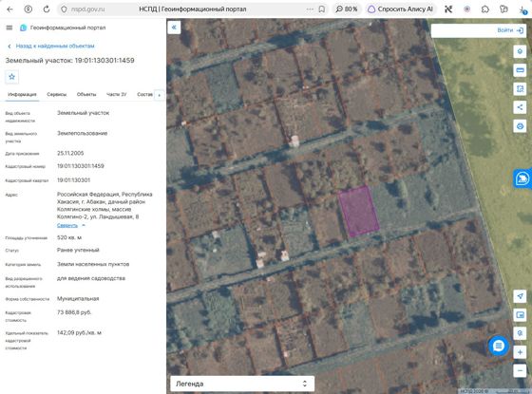This screenshot has height=394, width=532.
Task: Locate my position with the arrow icon
Action: pos(520,296)
